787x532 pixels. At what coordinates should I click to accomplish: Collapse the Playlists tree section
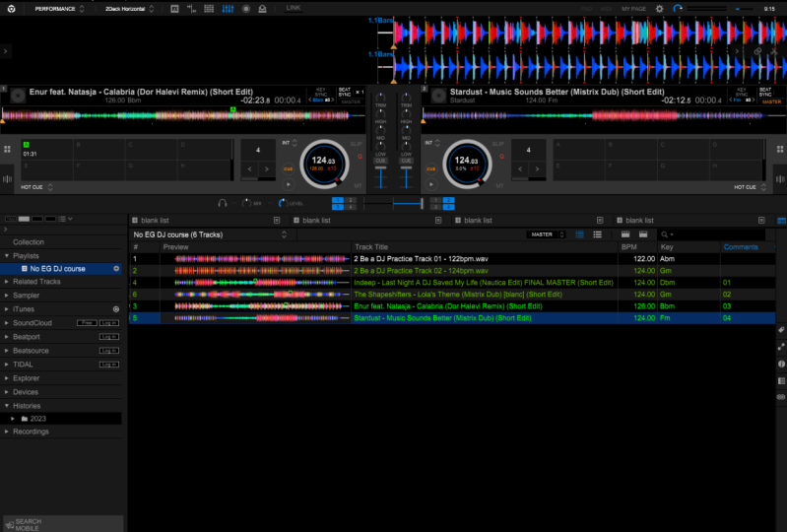7,256
